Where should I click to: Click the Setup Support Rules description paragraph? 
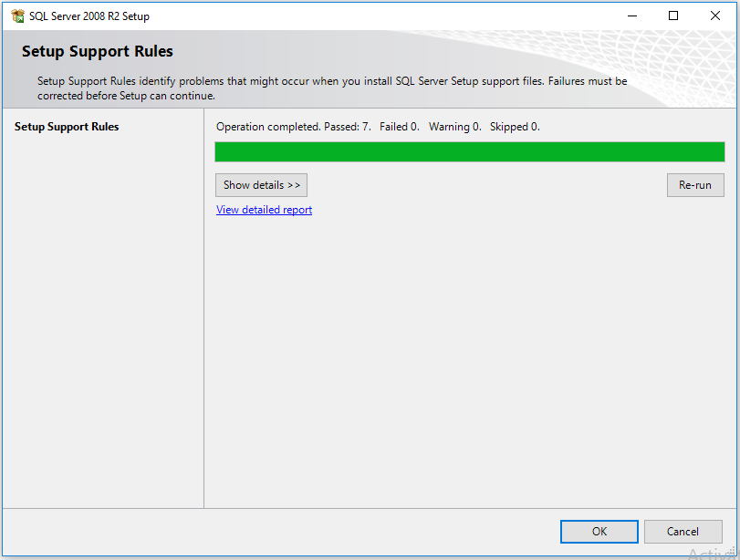pyautogui.click(x=332, y=88)
